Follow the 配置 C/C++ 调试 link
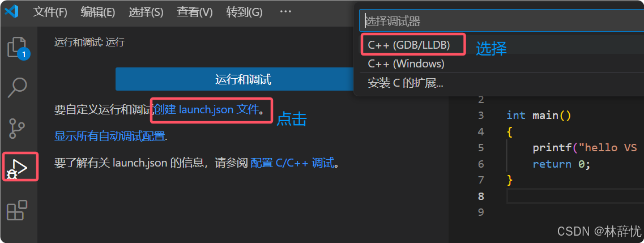This screenshot has width=644, height=243. 292,163
